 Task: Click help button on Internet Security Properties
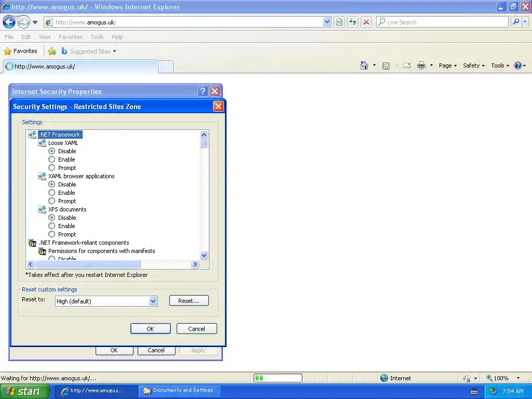203,91
